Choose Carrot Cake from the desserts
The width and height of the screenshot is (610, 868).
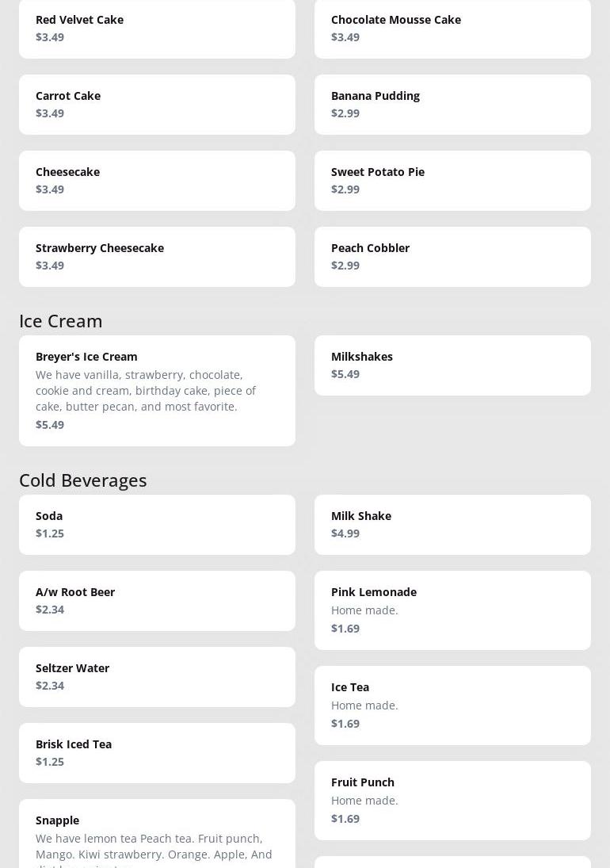(157, 104)
